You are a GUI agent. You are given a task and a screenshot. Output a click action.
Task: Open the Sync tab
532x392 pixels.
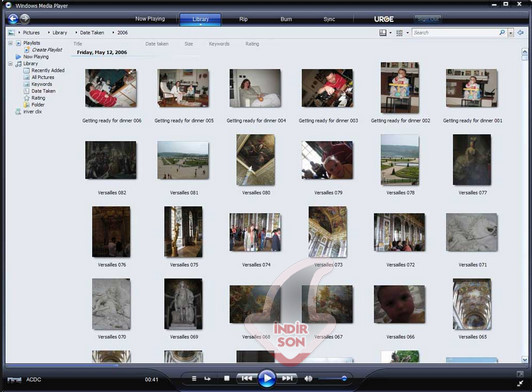(329, 19)
